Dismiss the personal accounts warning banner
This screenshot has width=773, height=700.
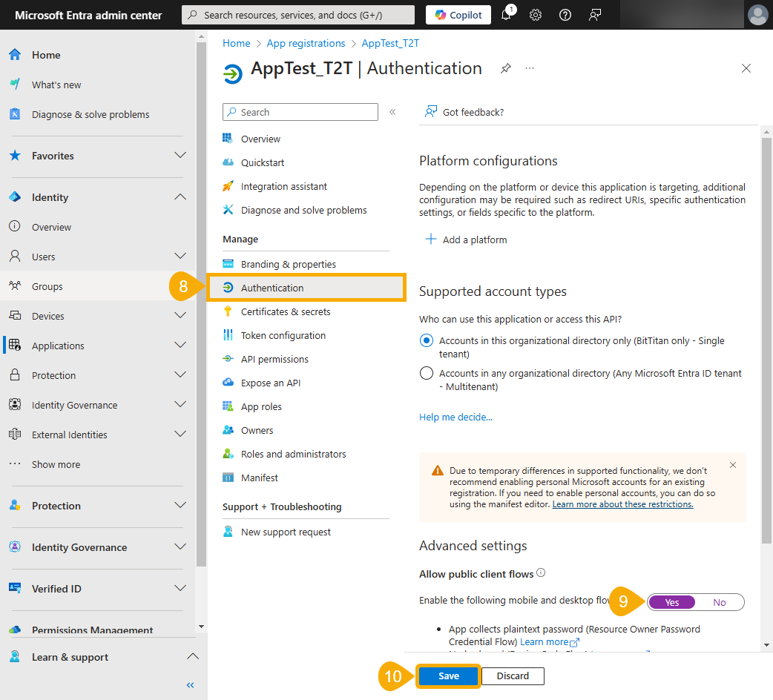[733, 465]
